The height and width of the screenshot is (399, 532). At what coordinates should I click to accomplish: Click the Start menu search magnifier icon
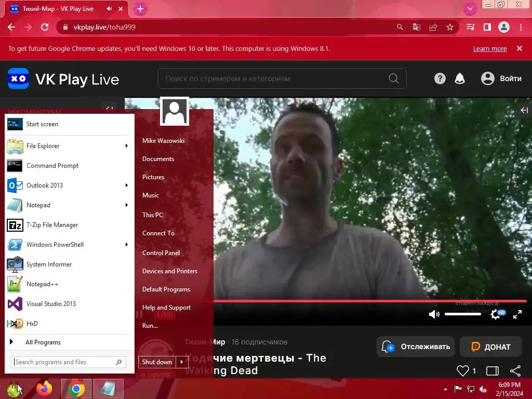pos(119,362)
